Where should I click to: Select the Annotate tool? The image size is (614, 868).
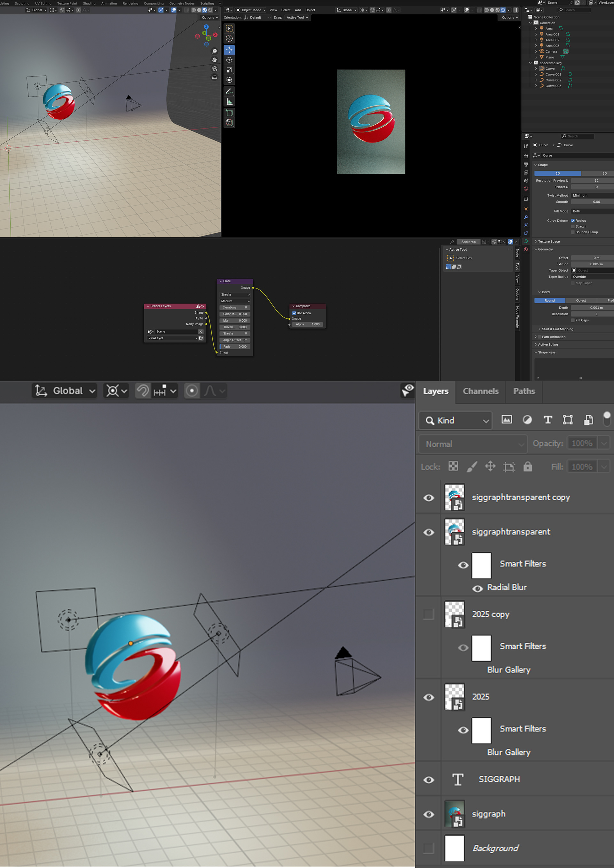(229, 91)
